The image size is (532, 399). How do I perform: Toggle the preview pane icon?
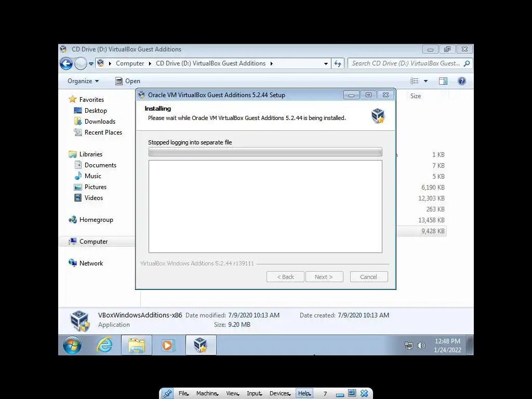(x=443, y=81)
